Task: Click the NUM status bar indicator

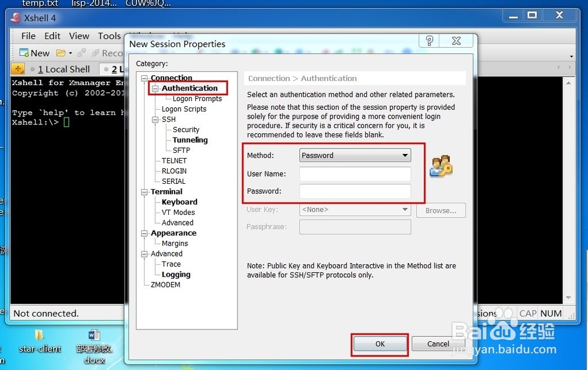Action: [x=551, y=314]
